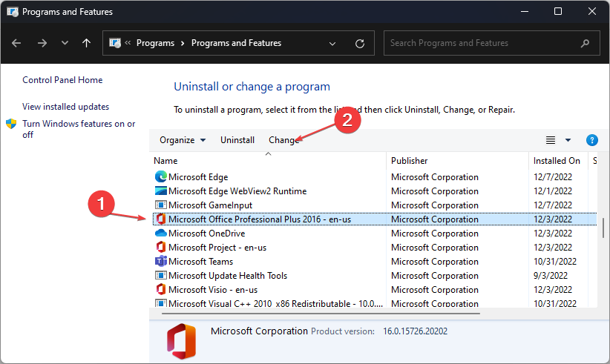Open help with the question mark icon
610x364 pixels.
591,140
